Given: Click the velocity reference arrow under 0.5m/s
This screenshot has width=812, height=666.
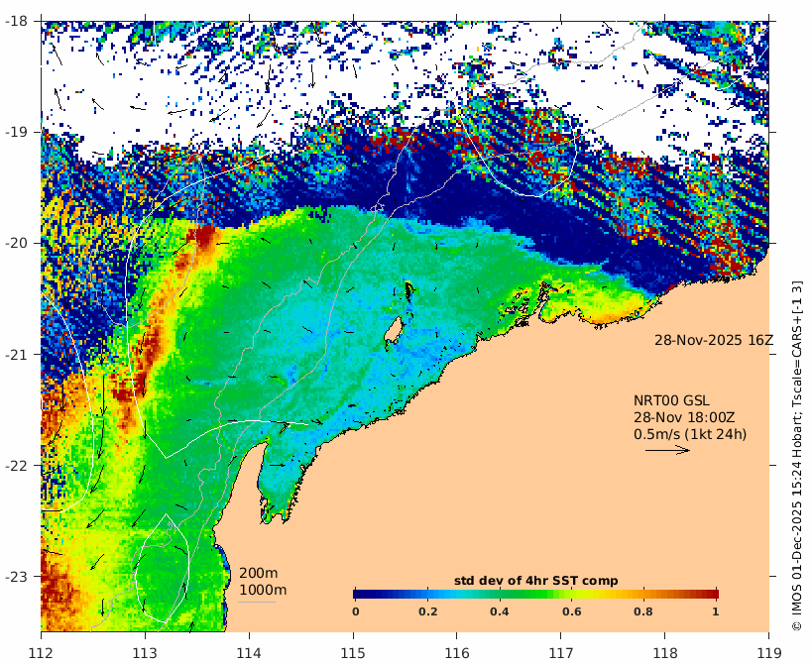Looking at the screenshot, I should (x=667, y=450).
